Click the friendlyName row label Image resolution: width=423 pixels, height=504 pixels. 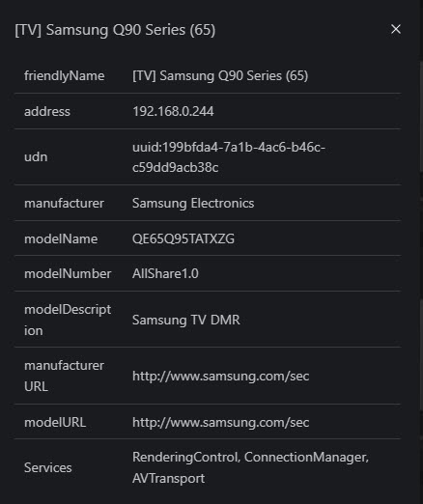pos(64,76)
